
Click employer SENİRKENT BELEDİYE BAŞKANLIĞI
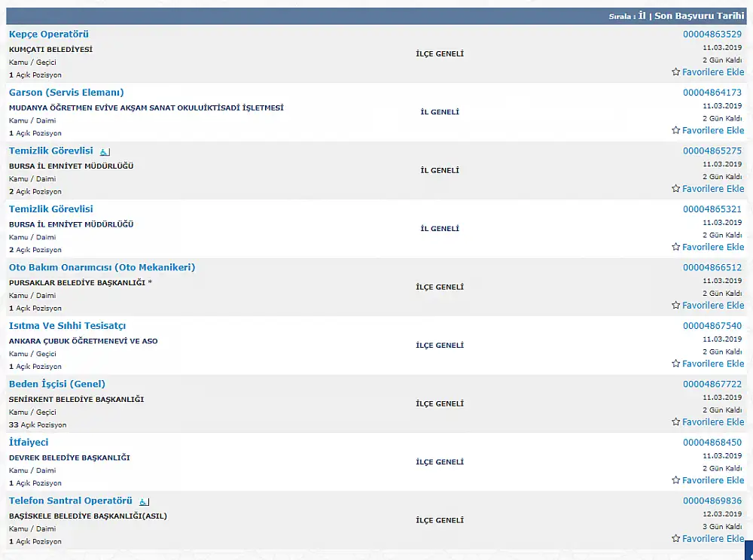pyautogui.click(x=76, y=399)
